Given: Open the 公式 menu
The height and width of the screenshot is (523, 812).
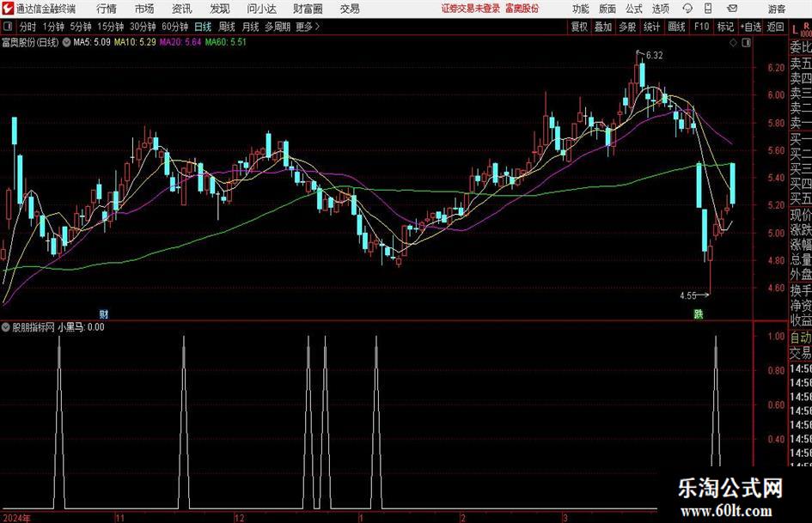Looking at the screenshot, I should tap(634, 9).
